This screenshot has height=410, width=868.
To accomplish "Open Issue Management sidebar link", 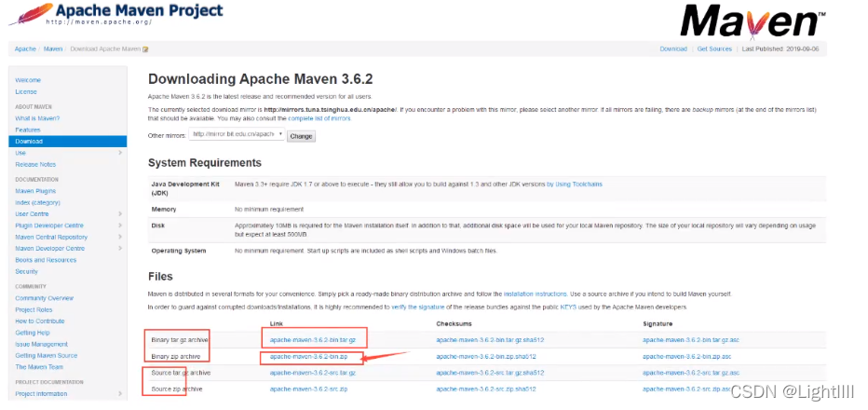I will pyautogui.click(x=42, y=344).
